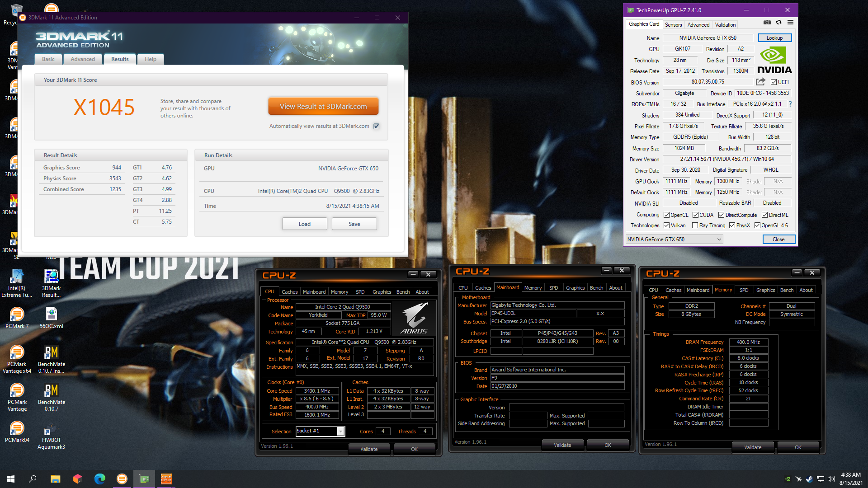Screen dimensions: 868x488
Task: Open the PCMark Vantage desktop shortcut
Action: coord(17,397)
